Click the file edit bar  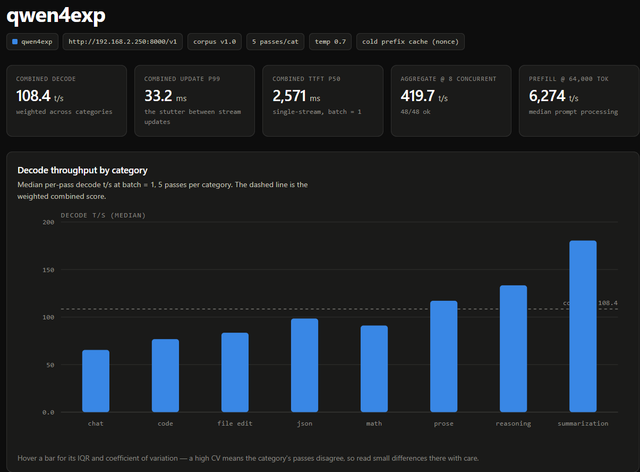pos(235,372)
